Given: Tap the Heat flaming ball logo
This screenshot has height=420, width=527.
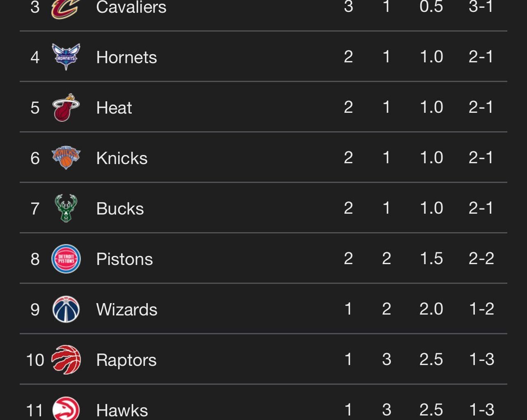Looking at the screenshot, I should [66, 107].
